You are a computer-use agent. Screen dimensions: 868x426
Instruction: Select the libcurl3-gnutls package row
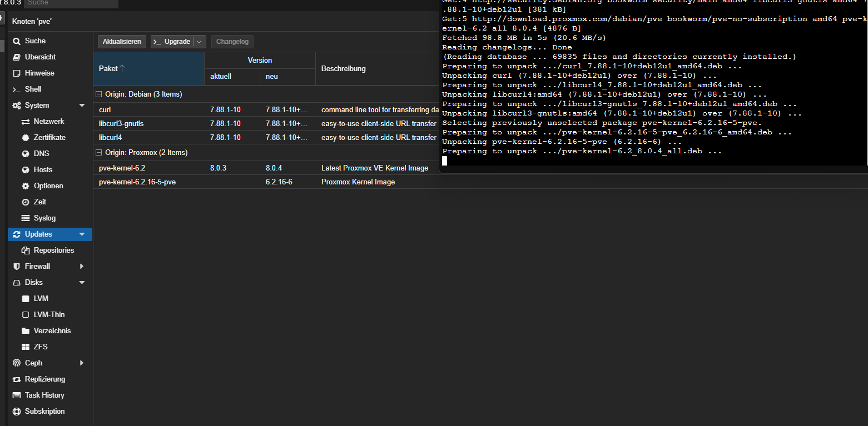point(266,123)
